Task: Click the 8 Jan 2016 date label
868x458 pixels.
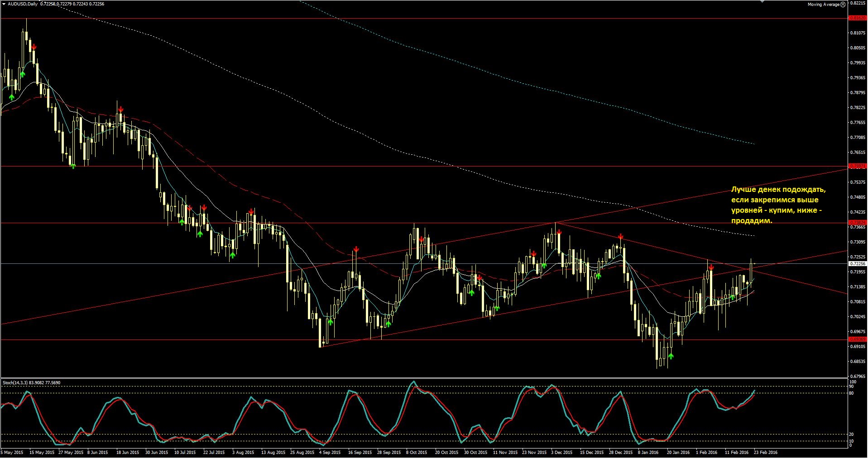Action: point(648,452)
